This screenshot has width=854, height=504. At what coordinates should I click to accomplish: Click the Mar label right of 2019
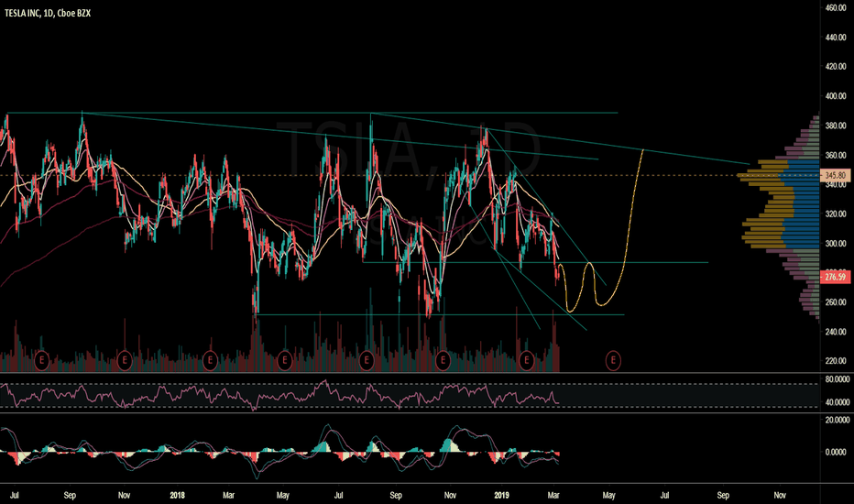click(553, 495)
